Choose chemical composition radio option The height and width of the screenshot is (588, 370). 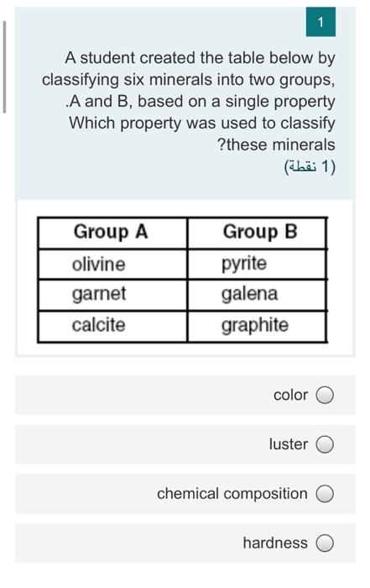(x=325, y=494)
